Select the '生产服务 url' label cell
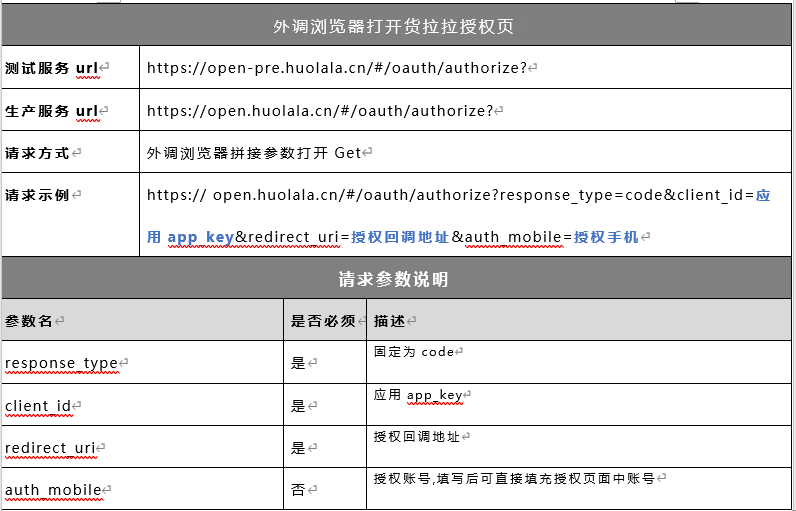Image resolution: width=796 pixels, height=511 pixels. tap(71, 110)
